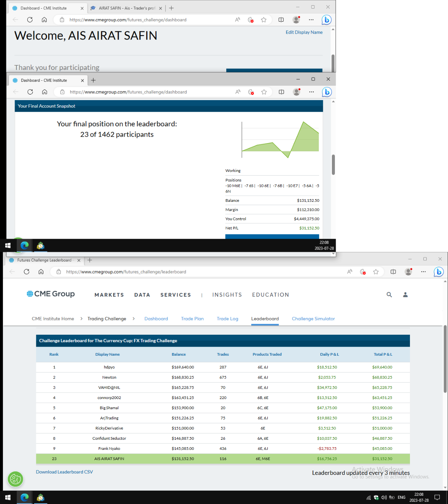Image resolution: width=448 pixels, height=504 pixels.
Task: Select the AIRAT SAFIN Trader's profile browser tab
Action: 126,8
